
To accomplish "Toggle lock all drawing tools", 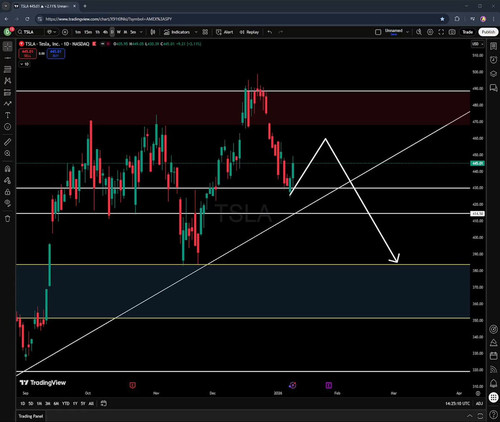I will pos(7,192).
